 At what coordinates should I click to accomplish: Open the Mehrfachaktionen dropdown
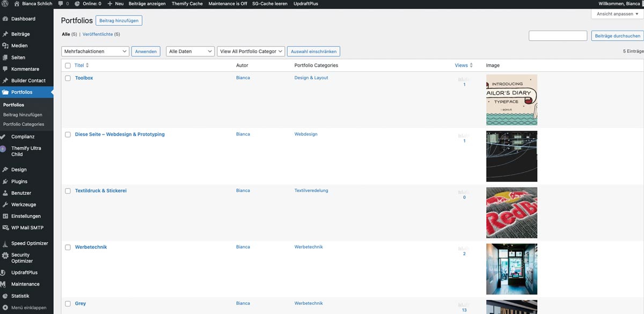tap(95, 51)
